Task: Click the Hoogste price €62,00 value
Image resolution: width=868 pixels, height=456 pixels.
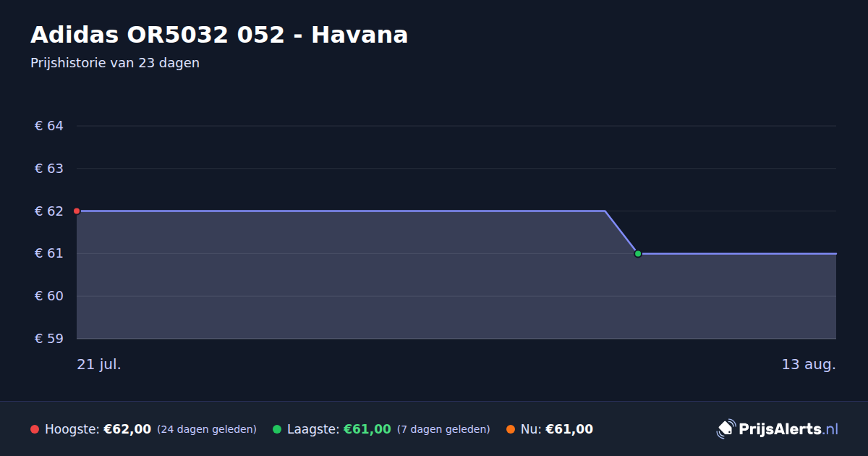Action: (127, 429)
